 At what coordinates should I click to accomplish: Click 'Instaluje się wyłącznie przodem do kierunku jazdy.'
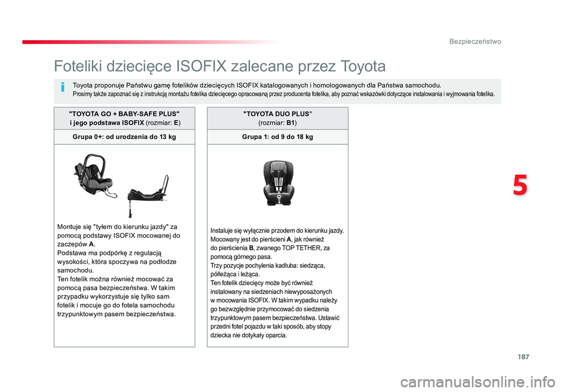tap(277, 231)
